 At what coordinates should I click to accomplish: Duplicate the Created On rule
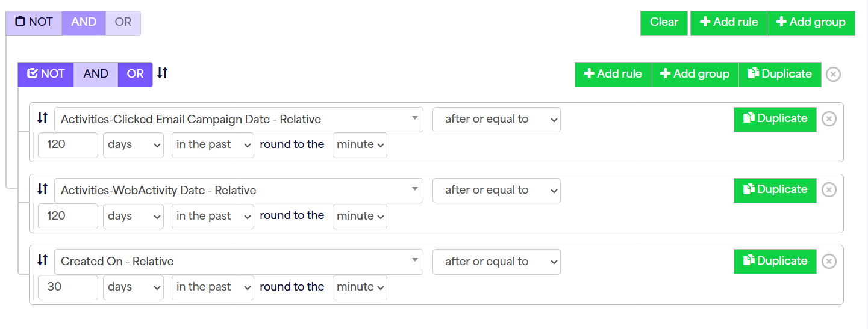pos(775,262)
